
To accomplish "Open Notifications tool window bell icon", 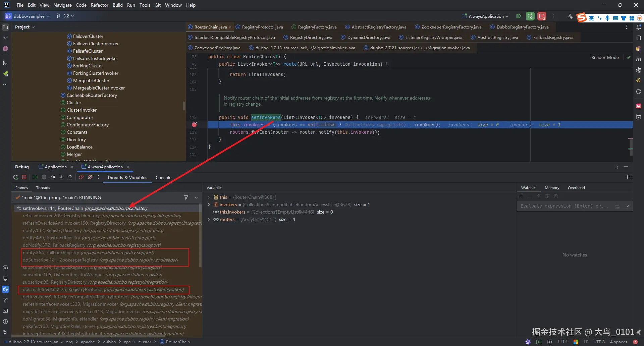I will point(639,27).
